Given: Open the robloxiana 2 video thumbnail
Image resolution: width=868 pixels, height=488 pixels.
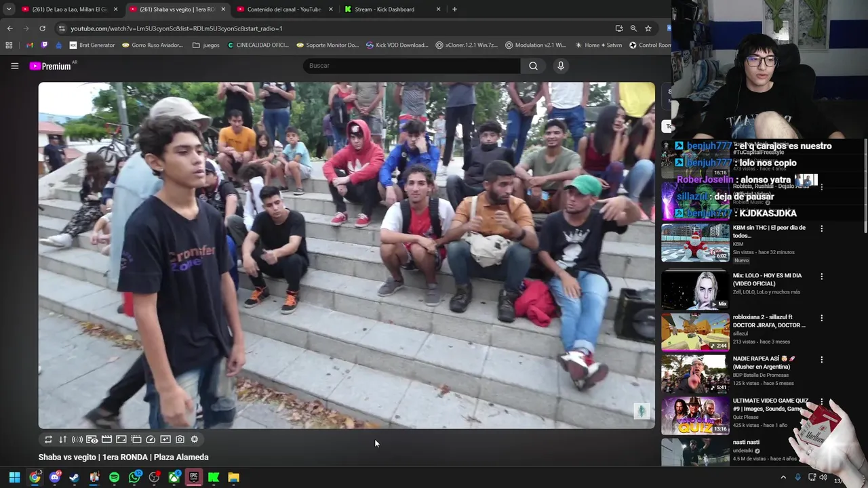Looking at the screenshot, I should (x=695, y=332).
